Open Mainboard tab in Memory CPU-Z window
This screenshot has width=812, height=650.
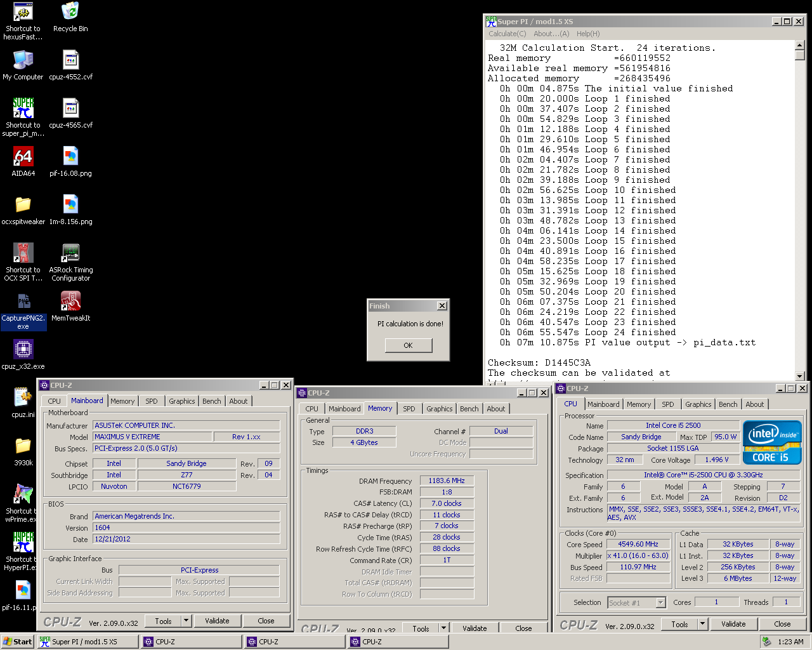pyautogui.click(x=344, y=409)
